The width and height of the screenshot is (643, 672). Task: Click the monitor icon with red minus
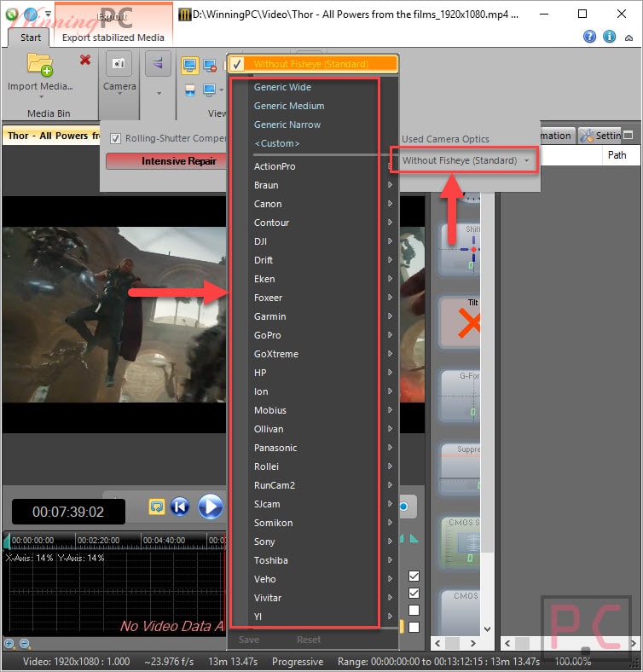coord(210,65)
